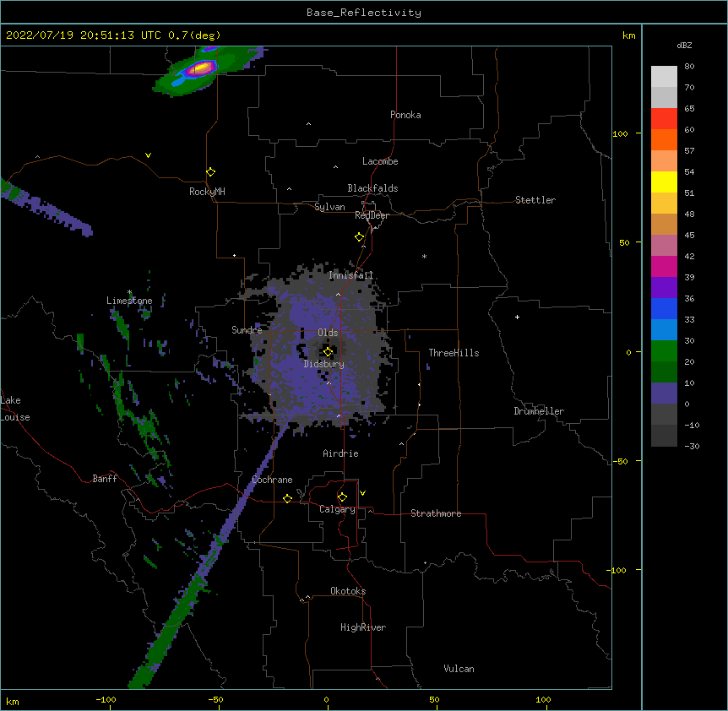Click the HighRiver label
Viewport: 728px width, 711px height.
click(x=363, y=627)
